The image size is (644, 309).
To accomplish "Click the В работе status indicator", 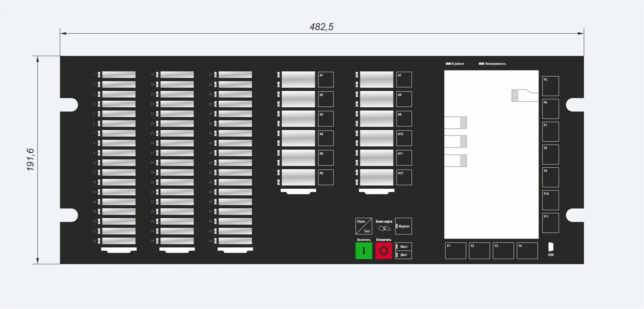I will tap(455, 64).
